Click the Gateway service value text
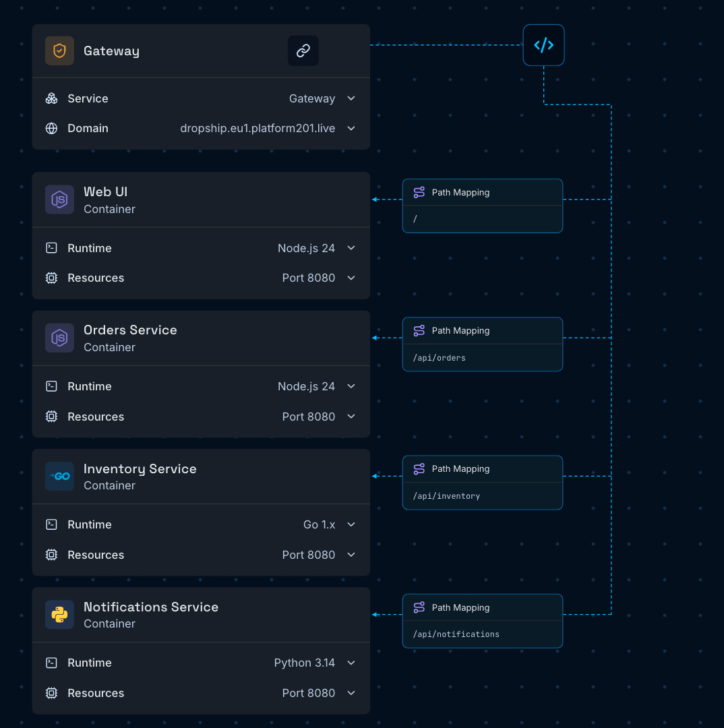724x728 pixels. tap(312, 98)
